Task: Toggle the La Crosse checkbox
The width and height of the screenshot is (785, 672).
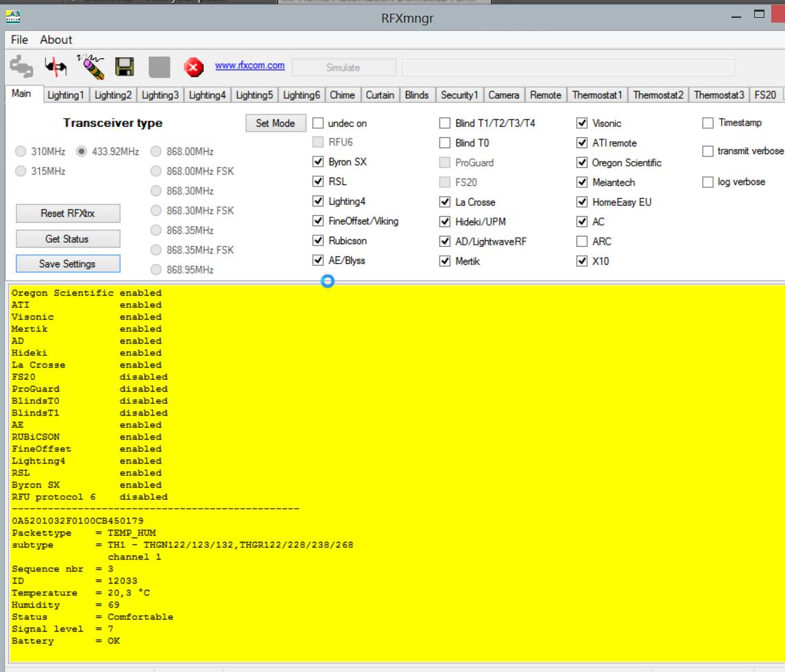Action: [444, 202]
